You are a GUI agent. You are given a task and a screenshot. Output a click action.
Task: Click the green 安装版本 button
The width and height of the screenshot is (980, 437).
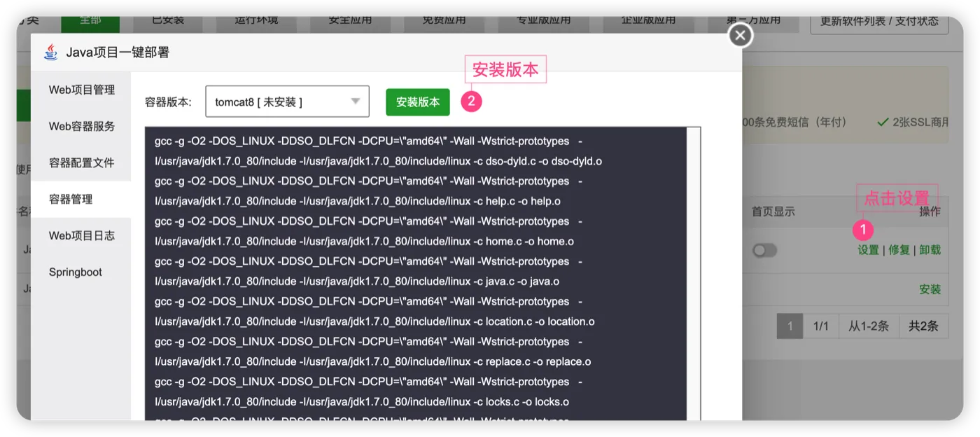pos(418,102)
